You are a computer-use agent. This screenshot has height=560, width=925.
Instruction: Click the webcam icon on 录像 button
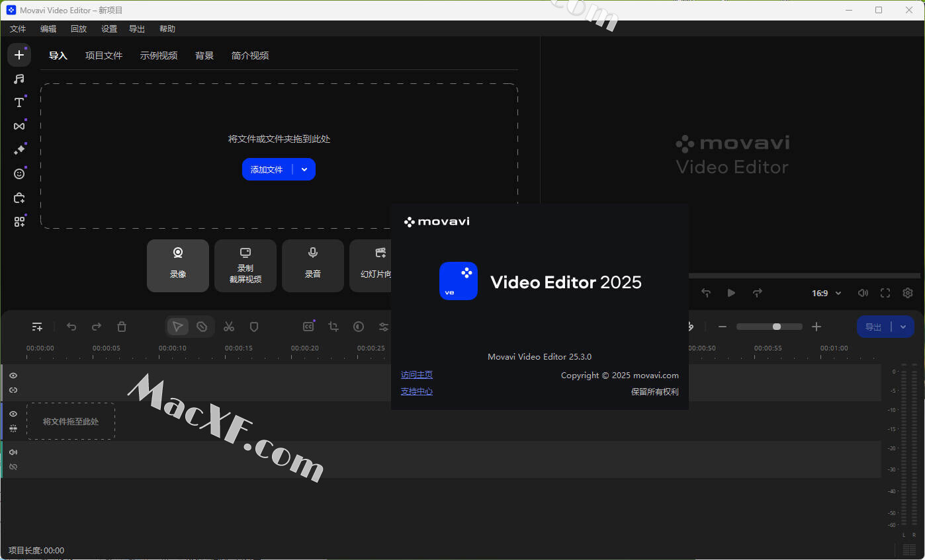click(178, 253)
